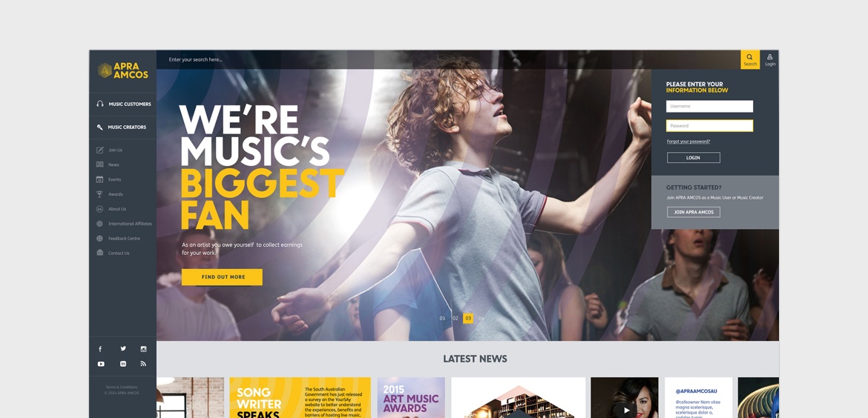
Task: Click the APRA AMCOS logo
Action: click(x=123, y=70)
